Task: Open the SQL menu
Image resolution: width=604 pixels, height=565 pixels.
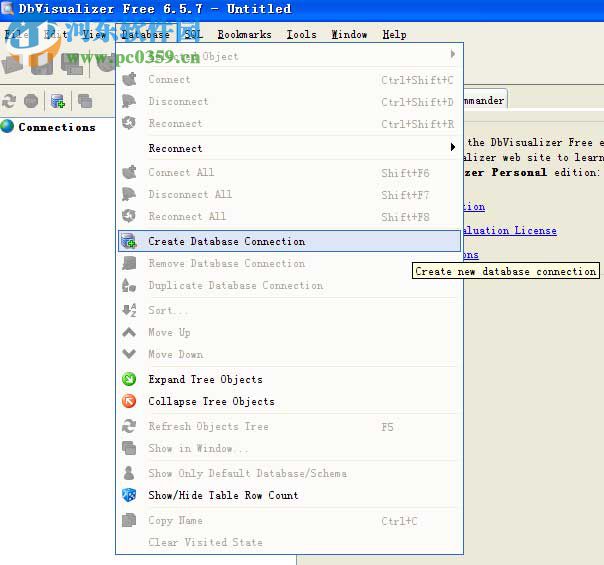Action: pyautogui.click(x=193, y=35)
